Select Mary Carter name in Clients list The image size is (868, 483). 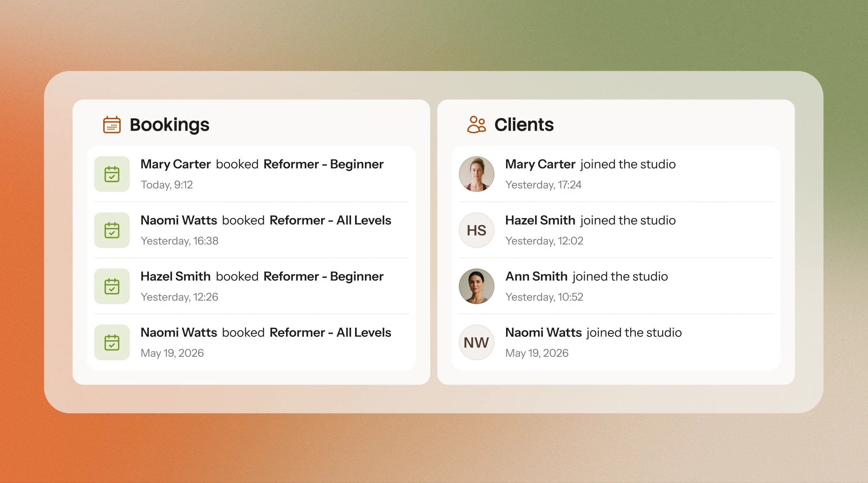click(x=540, y=164)
